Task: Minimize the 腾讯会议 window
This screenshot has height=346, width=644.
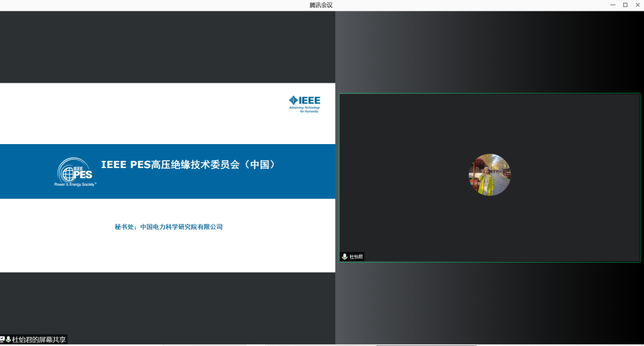Action: 613,5
